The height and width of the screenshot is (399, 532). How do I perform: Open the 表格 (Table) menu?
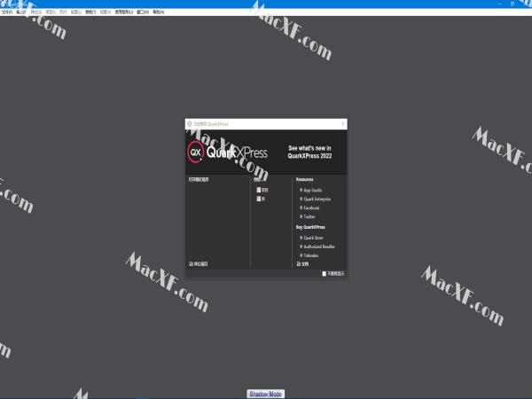click(x=90, y=12)
